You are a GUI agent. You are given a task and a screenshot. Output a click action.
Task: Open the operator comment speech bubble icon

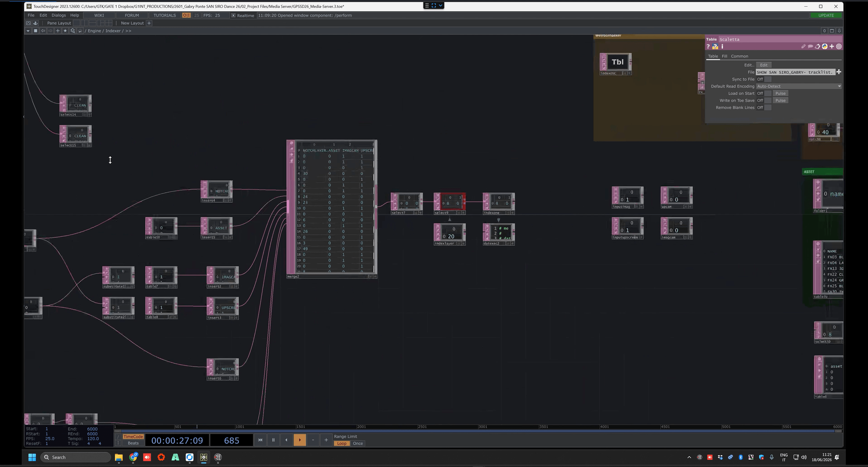click(x=810, y=46)
